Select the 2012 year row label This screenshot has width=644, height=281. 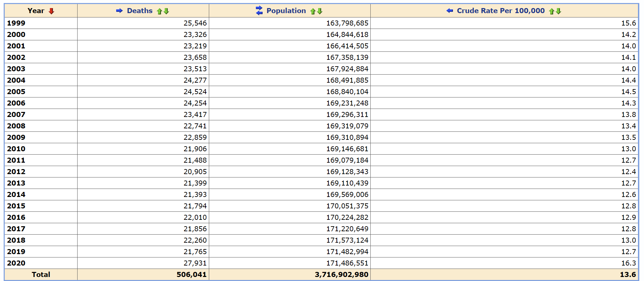pos(16,172)
